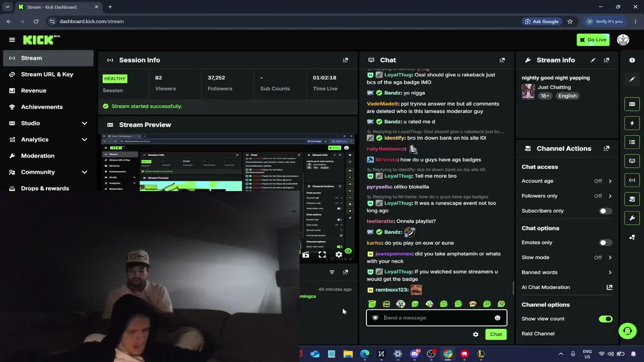This screenshot has height=362, width=644.
Task: Open the Discord app in the taskbar
Action: [415, 354]
